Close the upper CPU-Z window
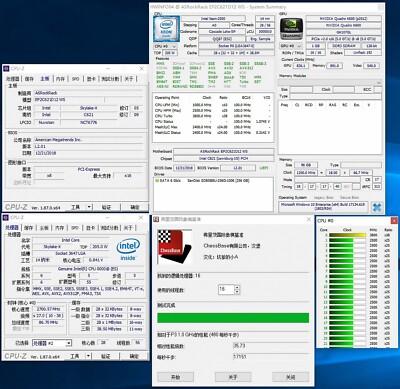 [x=141, y=69]
